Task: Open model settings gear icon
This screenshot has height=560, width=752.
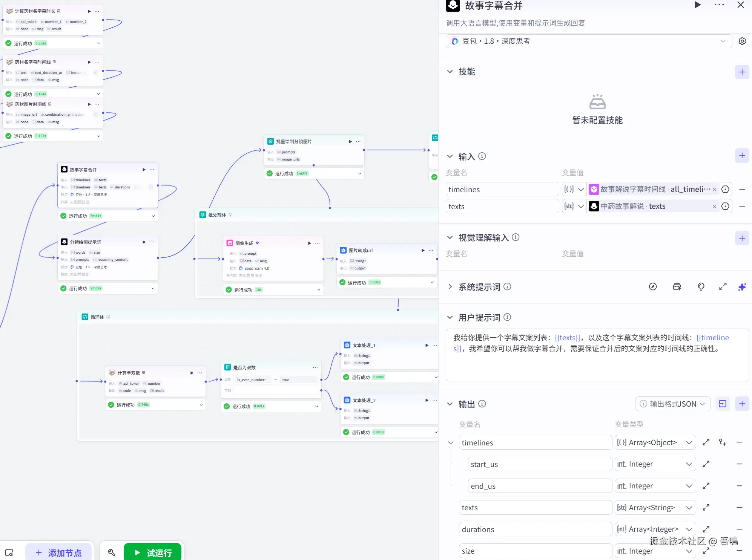Action: pos(742,41)
